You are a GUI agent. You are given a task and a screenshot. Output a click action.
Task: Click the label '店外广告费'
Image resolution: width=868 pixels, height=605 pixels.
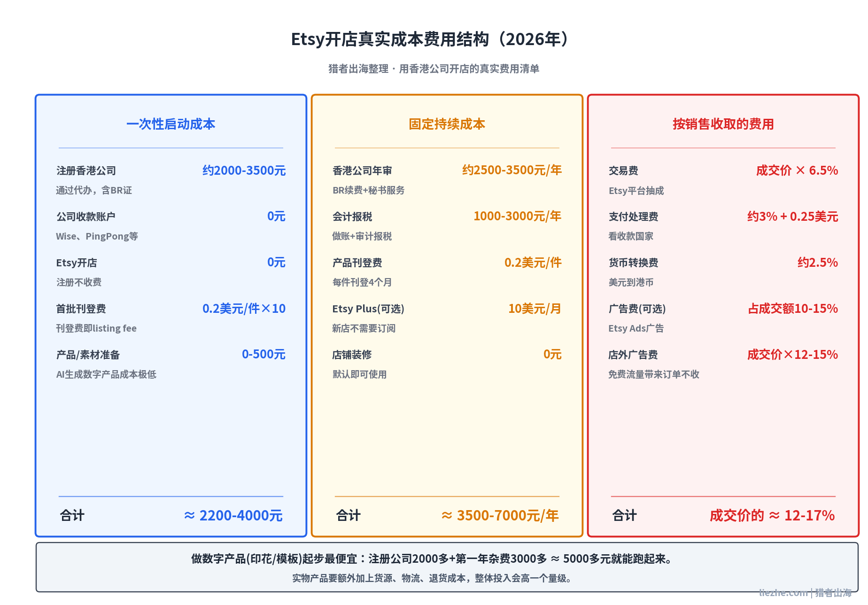633,355
